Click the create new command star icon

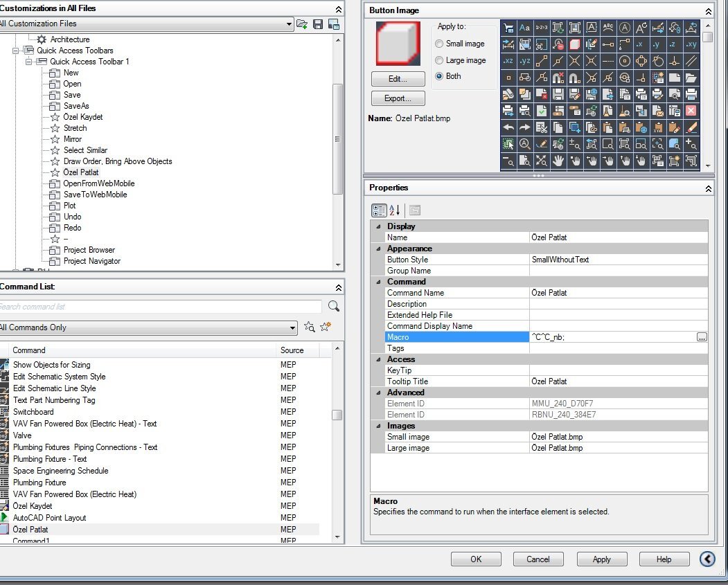[326, 327]
